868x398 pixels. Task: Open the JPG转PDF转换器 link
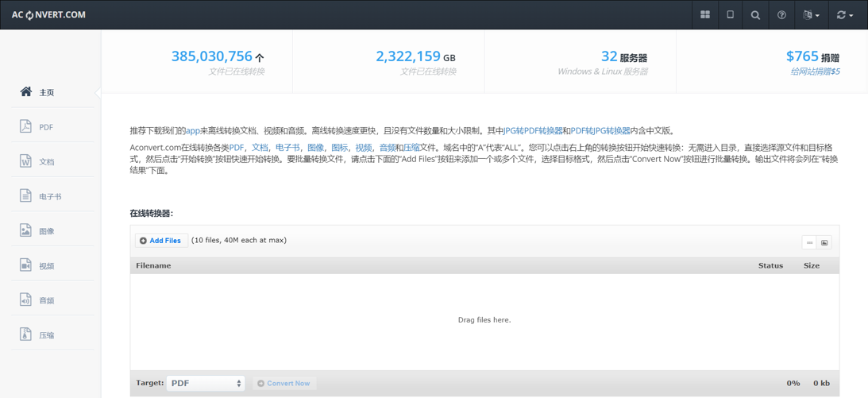click(x=533, y=131)
